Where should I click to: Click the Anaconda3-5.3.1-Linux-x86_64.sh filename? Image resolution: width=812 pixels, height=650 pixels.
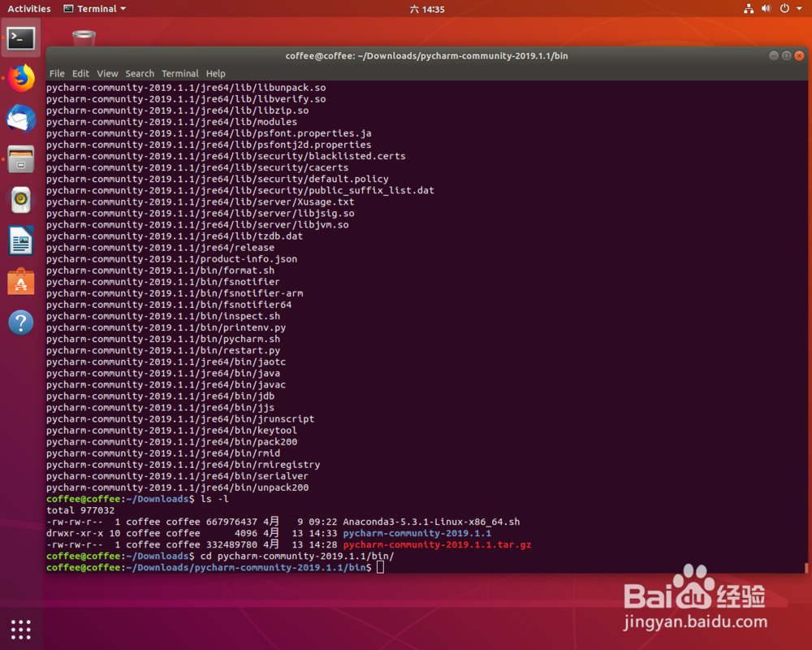(431, 522)
